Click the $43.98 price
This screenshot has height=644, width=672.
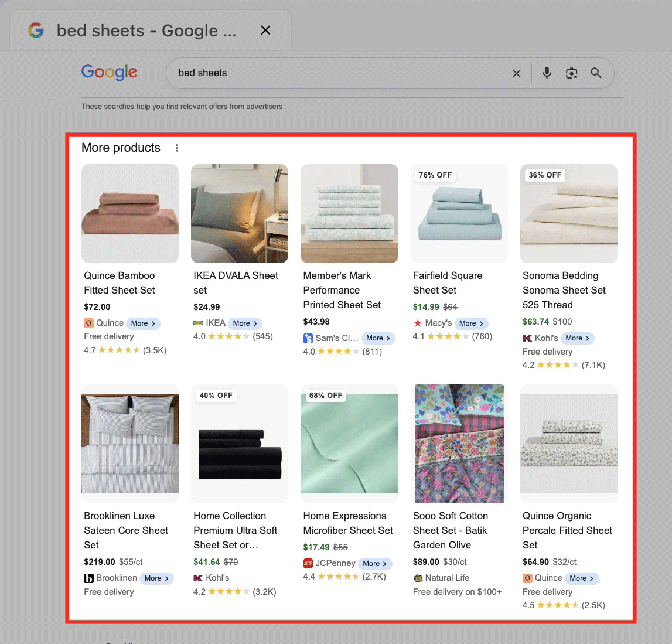(x=316, y=322)
